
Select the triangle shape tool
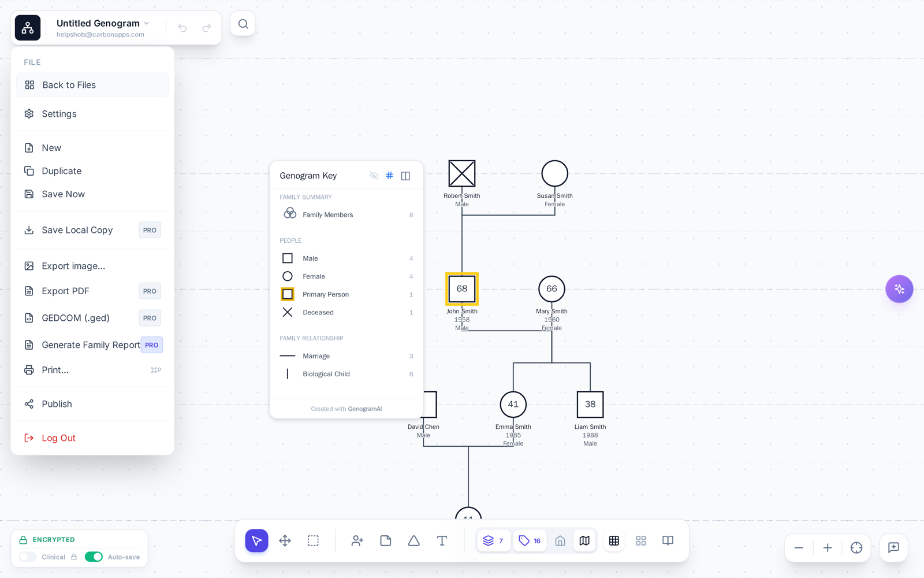pyautogui.click(x=413, y=540)
